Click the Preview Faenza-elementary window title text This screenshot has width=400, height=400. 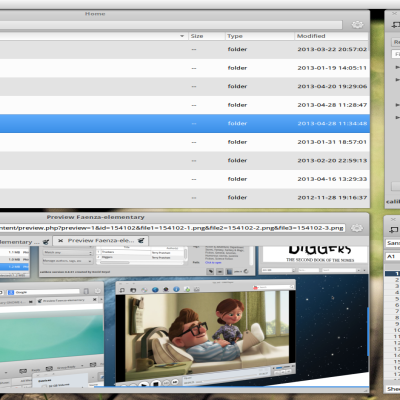pyautogui.click(x=95, y=217)
